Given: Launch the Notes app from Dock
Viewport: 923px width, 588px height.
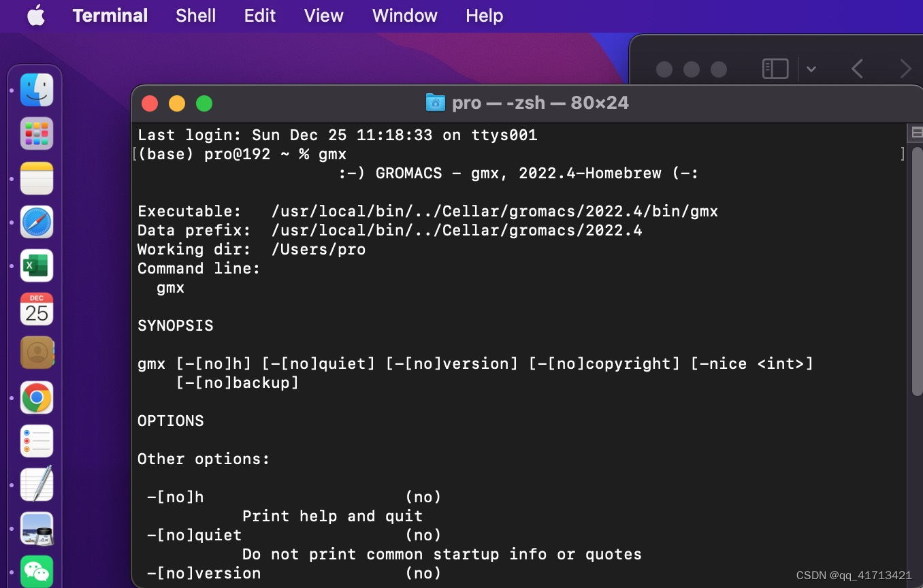Looking at the screenshot, I should tap(37, 178).
